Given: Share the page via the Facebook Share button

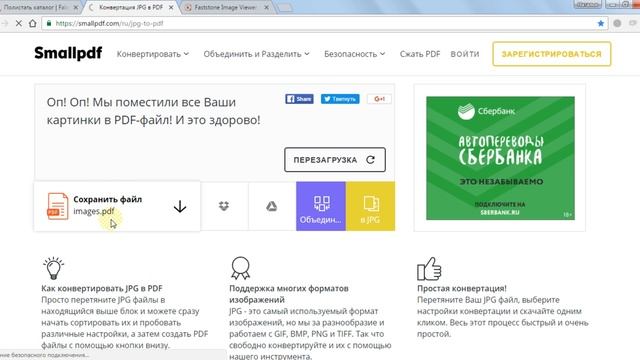Looking at the screenshot, I should click(299, 99).
